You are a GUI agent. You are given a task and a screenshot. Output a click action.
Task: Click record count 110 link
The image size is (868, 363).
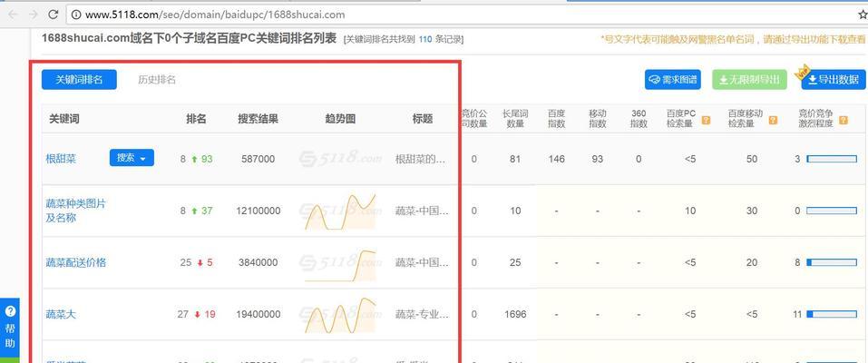coord(425,39)
